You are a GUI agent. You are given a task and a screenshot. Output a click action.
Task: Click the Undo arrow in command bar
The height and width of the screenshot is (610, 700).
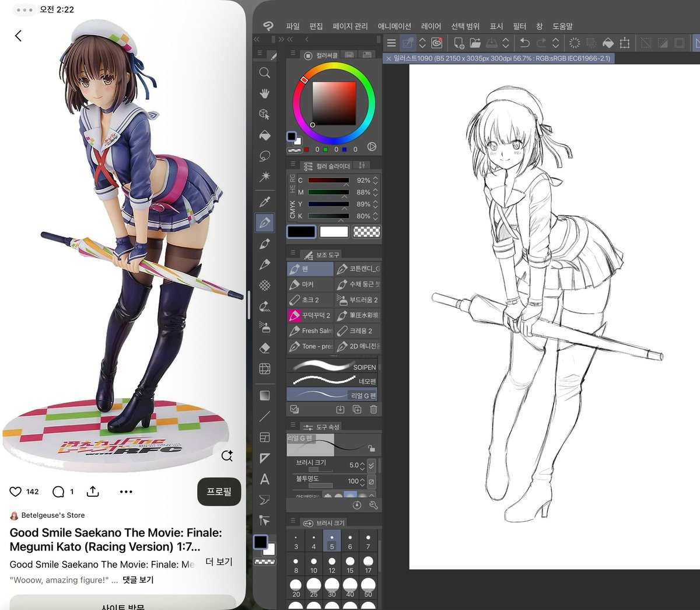(x=524, y=43)
